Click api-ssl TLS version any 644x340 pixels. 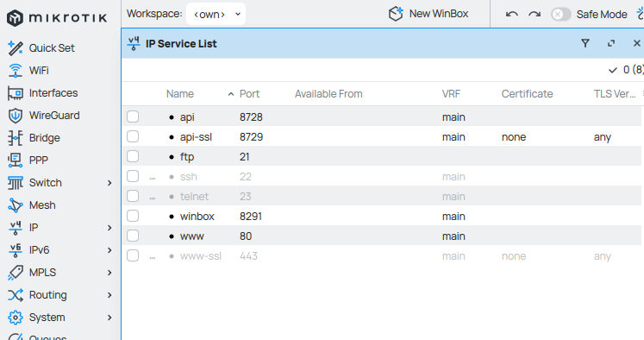(602, 137)
